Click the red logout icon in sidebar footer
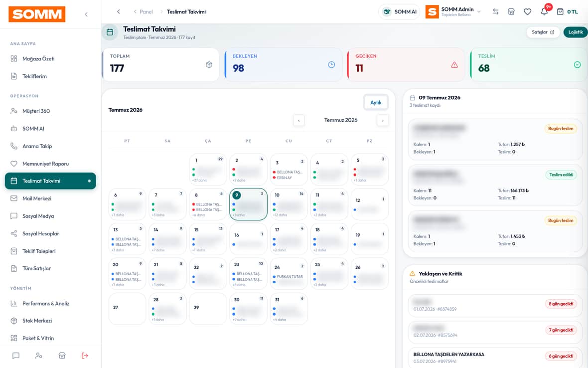 tap(85, 355)
